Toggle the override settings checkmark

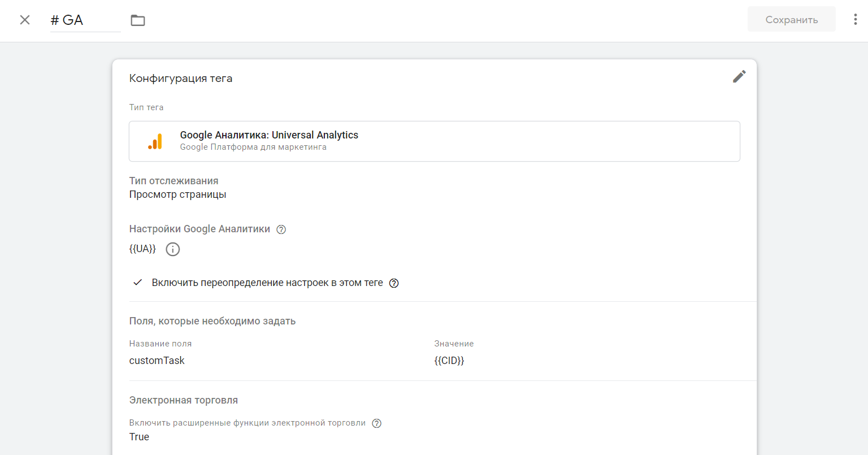point(137,283)
